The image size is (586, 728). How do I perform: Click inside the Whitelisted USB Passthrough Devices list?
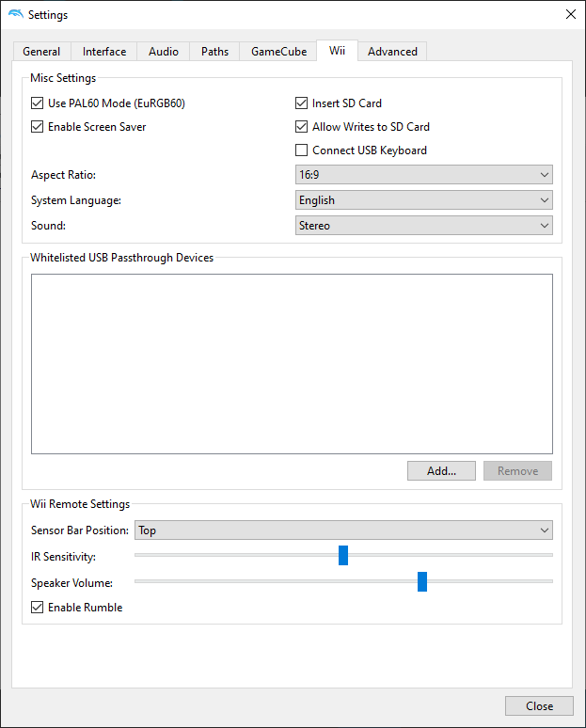(x=293, y=364)
